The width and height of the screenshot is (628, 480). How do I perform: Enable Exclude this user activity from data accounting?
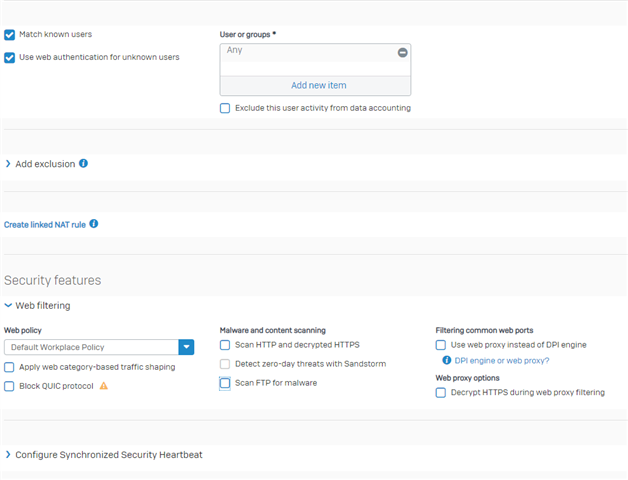[225, 108]
